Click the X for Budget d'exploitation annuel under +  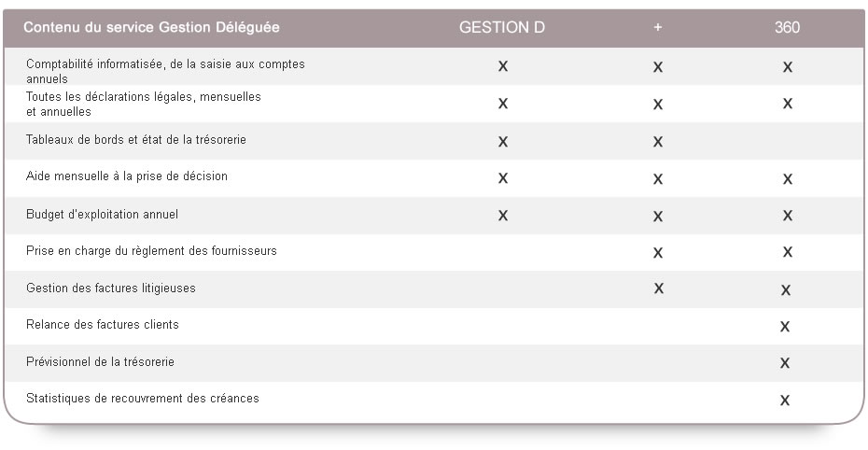[658, 217]
